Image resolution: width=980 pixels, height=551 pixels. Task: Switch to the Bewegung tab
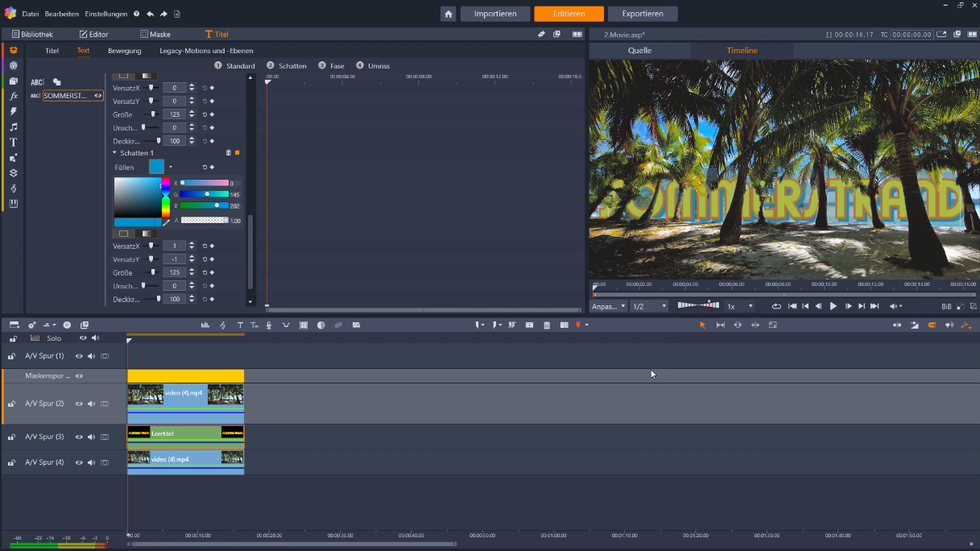[125, 51]
